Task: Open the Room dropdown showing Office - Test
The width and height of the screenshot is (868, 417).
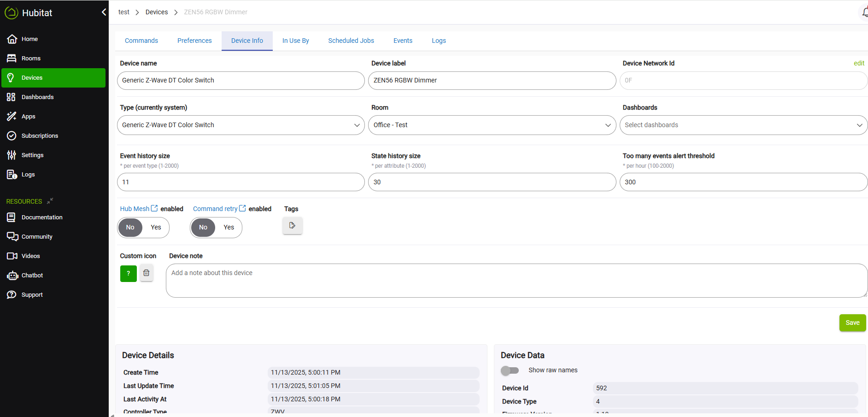Action: (492, 125)
